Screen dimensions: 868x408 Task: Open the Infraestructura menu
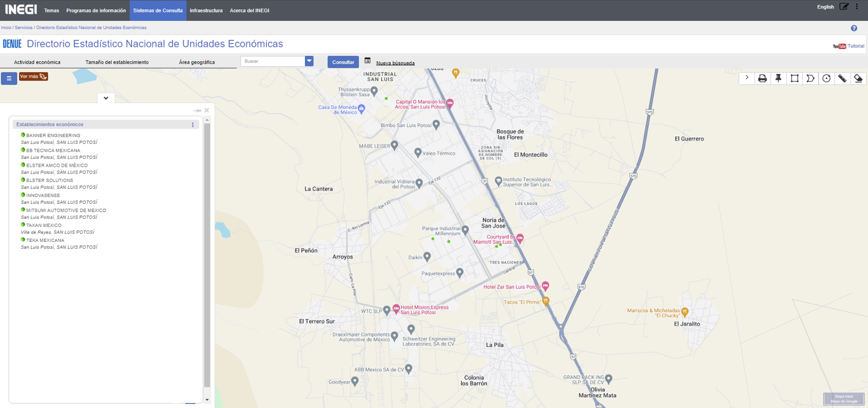(206, 10)
